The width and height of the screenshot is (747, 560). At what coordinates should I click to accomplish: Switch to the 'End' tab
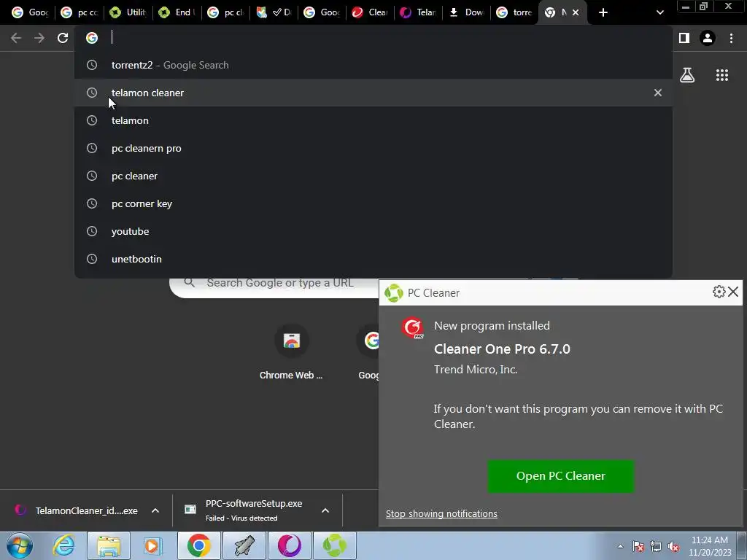177,12
